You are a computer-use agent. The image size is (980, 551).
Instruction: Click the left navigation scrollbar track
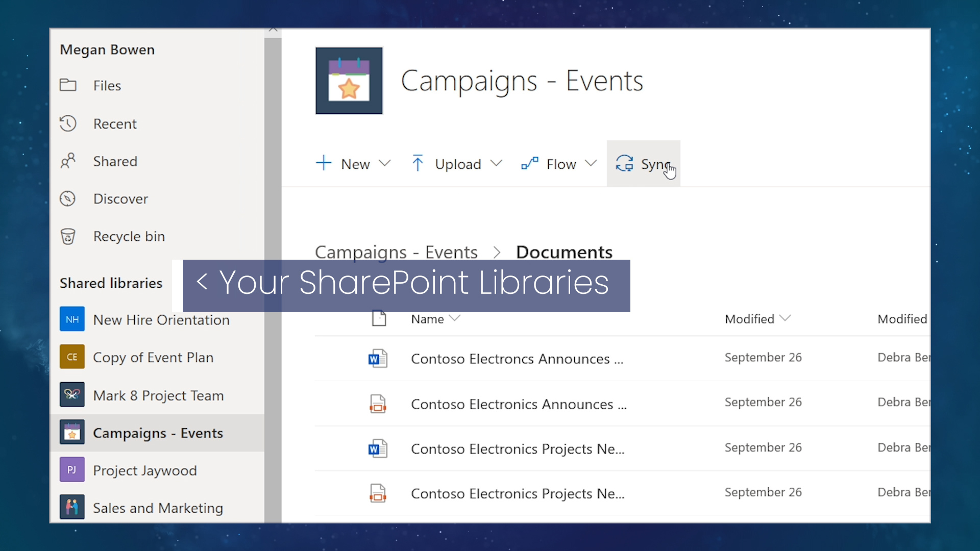point(273,281)
